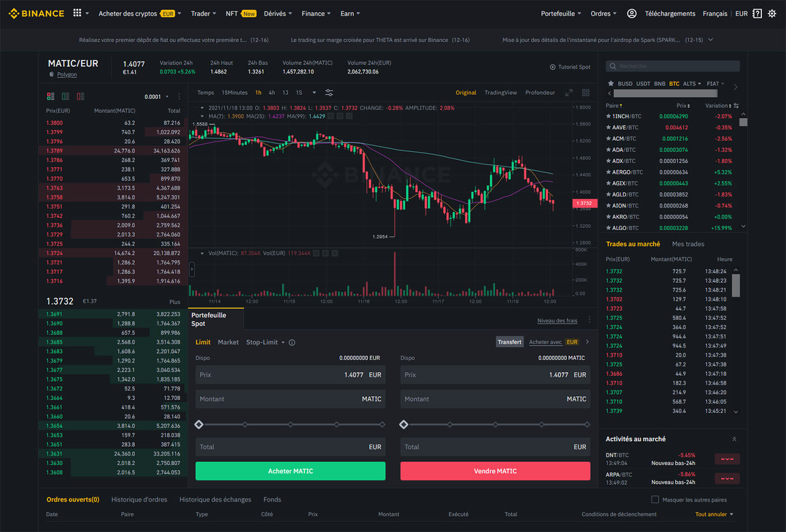Open the ALTS markets dropdown
Viewport: 786px width, 532px height.
692,84
